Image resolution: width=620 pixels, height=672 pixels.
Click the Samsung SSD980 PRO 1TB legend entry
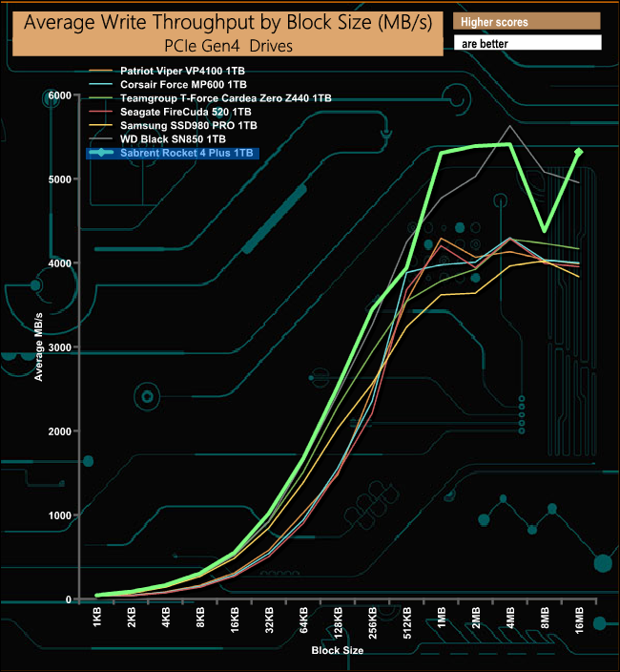point(173,126)
